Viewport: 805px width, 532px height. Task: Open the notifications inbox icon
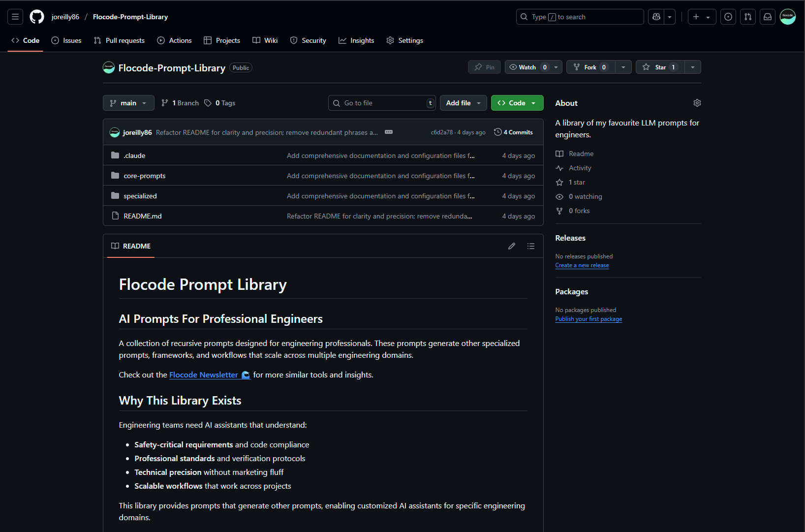[768, 17]
